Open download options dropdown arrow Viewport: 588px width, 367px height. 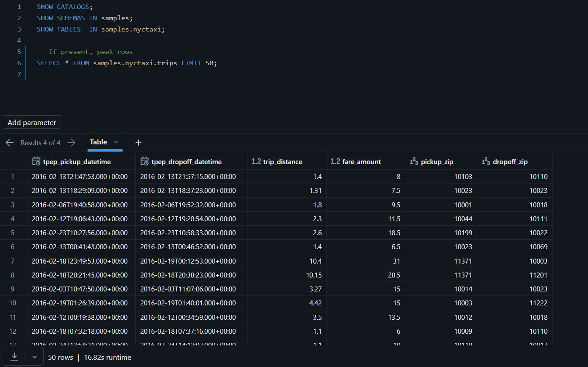[x=35, y=357]
